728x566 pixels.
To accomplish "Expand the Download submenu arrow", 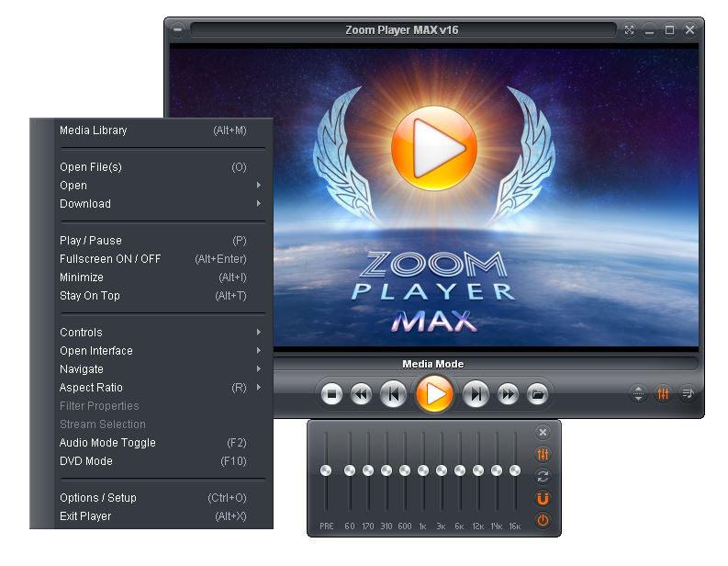I will click(259, 204).
